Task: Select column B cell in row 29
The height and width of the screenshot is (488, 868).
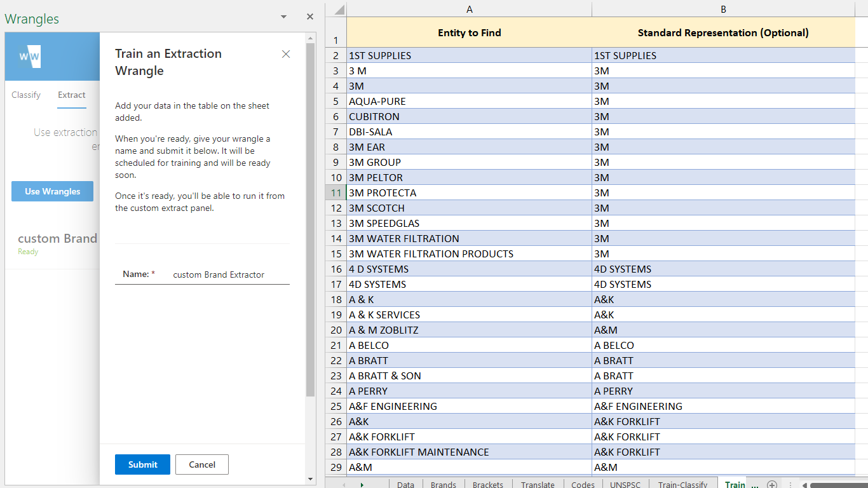Action: coord(723,467)
